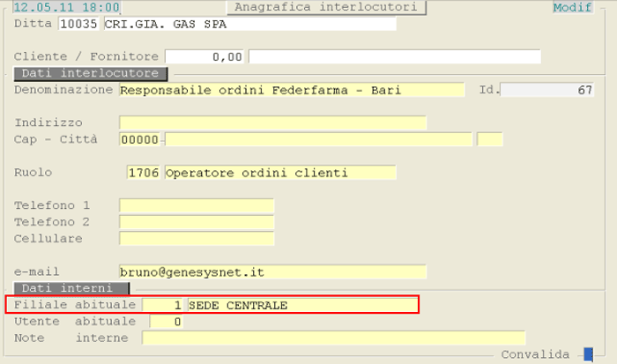
Task: Click the Indirizzo input field
Action: 272,123
